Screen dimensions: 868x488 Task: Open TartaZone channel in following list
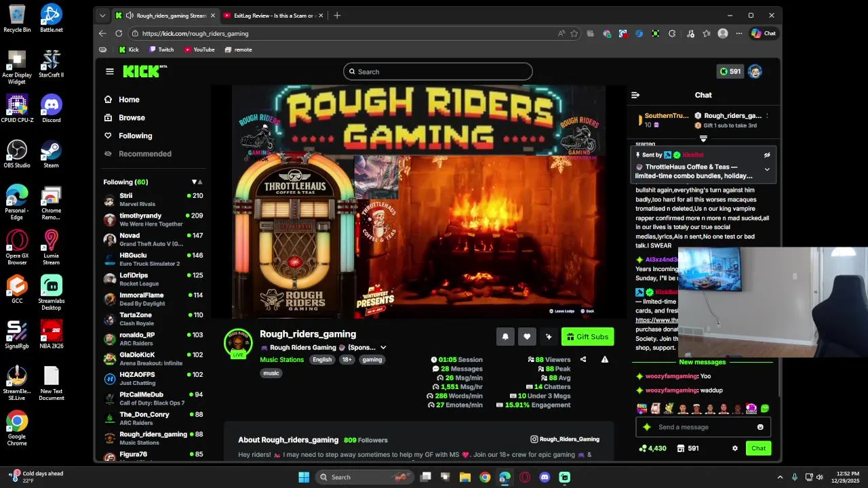click(x=153, y=319)
